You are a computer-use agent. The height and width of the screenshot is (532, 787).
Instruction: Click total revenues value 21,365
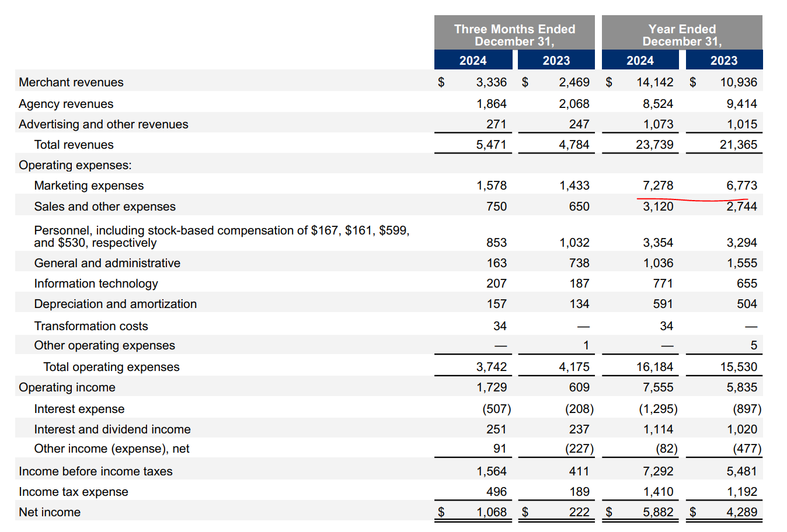tap(738, 145)
